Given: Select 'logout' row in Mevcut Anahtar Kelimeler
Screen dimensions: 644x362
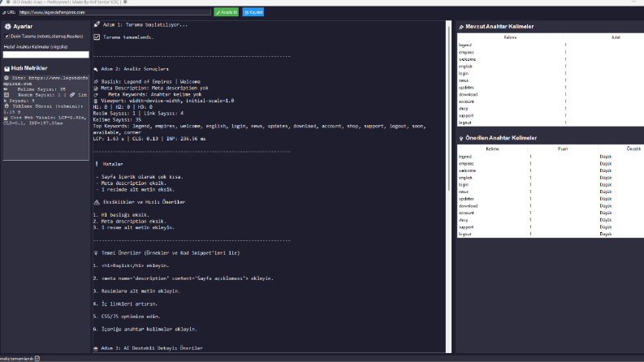Looking at the screenshot, I should click(551, 123).
